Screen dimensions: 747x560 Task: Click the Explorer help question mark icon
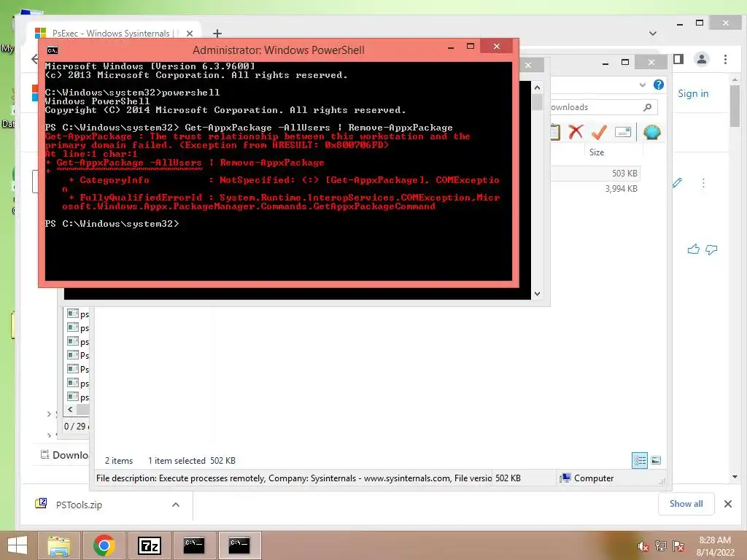point(659,85)
